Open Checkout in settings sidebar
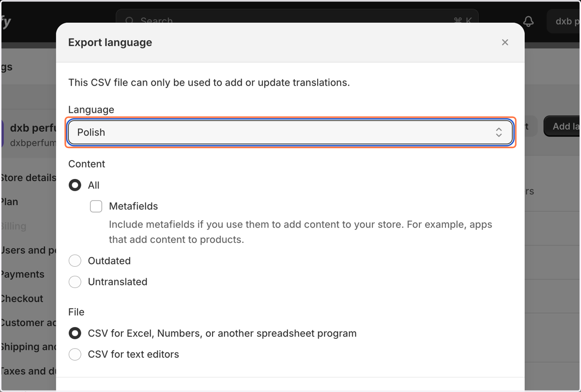The height and width of the screenshot is (392, 581). (22, 299)
